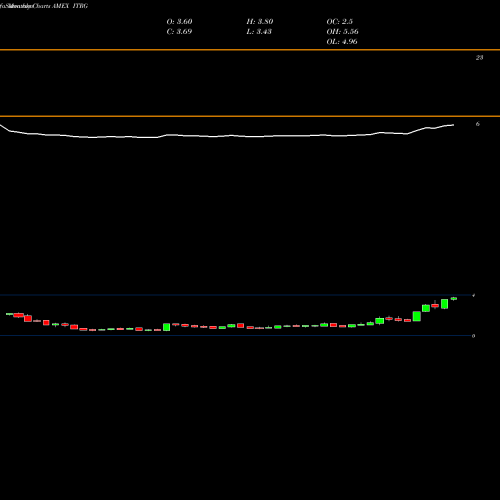Click the 'AMEX' exchange label in header
Viewport: 500px width, 500px height.
pos(60,6)
